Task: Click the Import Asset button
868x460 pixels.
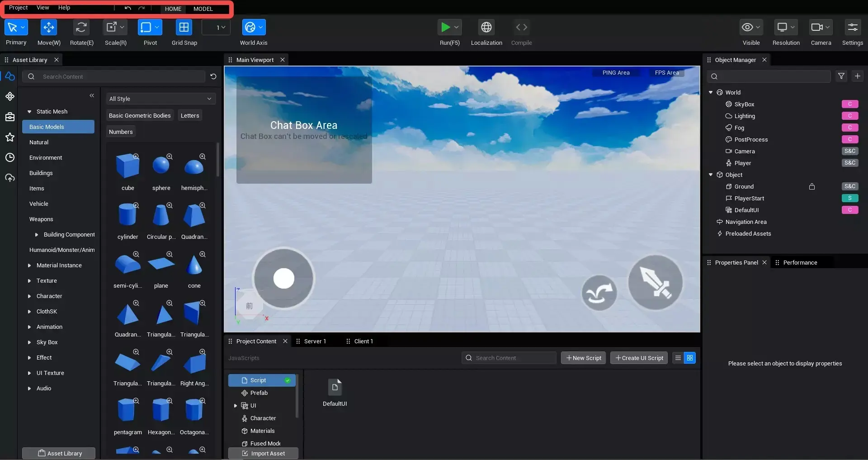Action: point(263,453)
